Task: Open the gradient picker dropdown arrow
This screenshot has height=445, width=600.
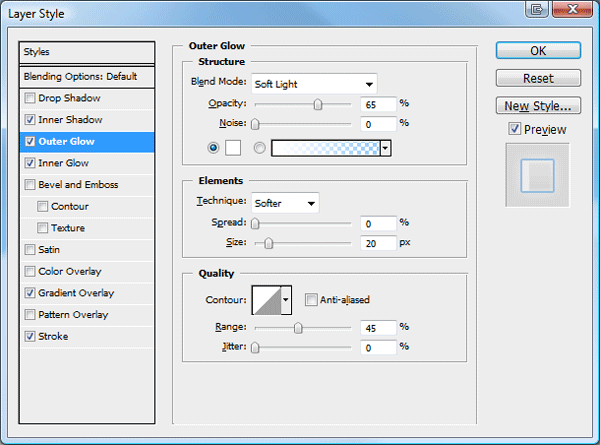Action: coord(386,148)
